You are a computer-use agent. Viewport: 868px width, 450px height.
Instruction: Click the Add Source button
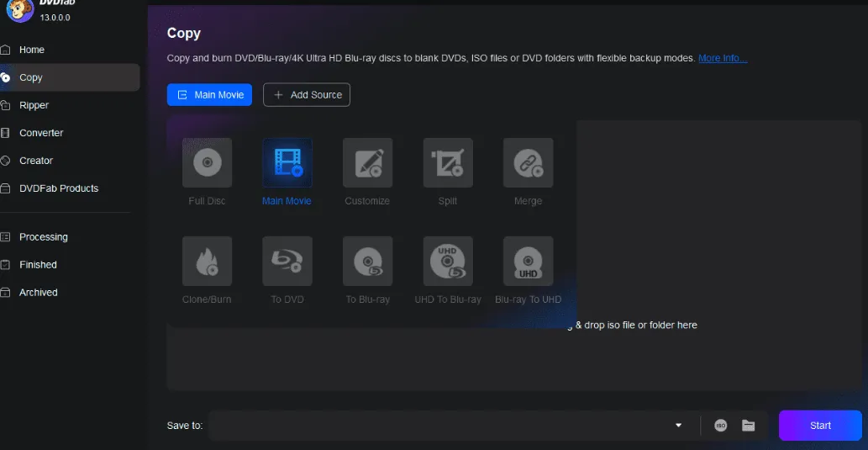(307, 95)
